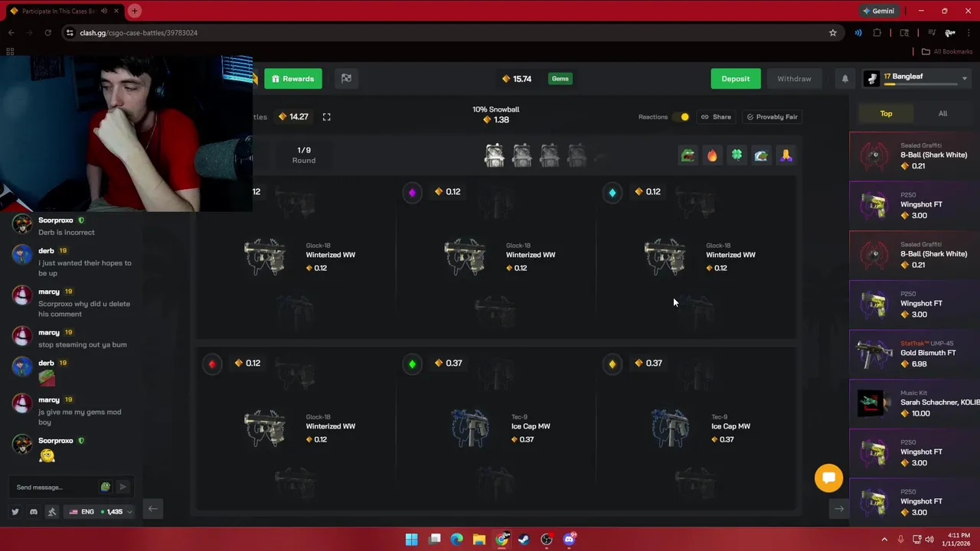Open Discord from the taskbar
The height and width of the screenshot is (551, 980).
pos(569,540)
